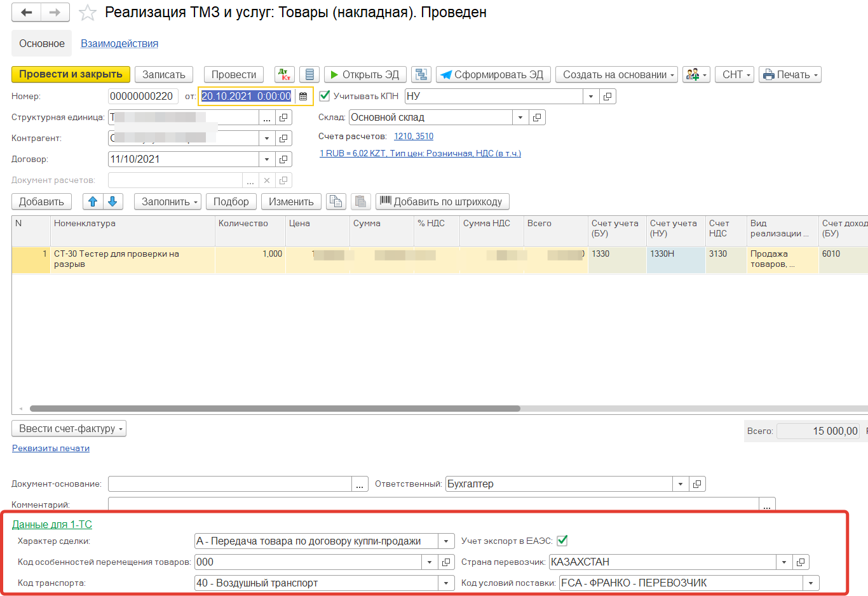The height and width of the screenshot is (596, 868).
Task: Click the document structure list icon
Action: click(309, 74)
